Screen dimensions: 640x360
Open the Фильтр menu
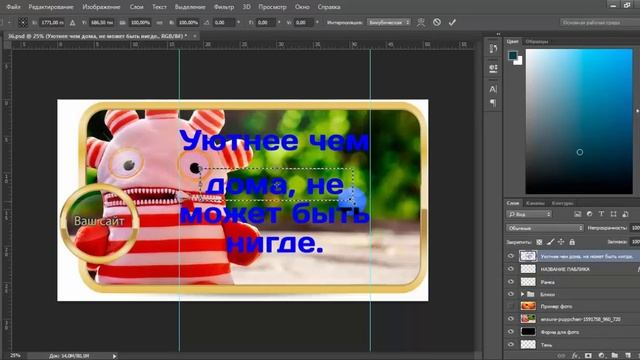click(x=224, y=7)
